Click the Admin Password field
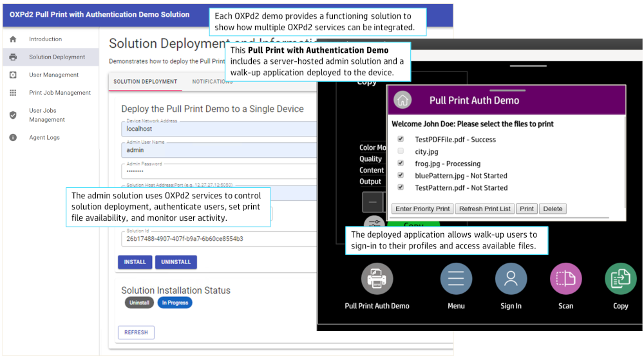This screenshot has width=644, height=358. (x=219, y=171)
